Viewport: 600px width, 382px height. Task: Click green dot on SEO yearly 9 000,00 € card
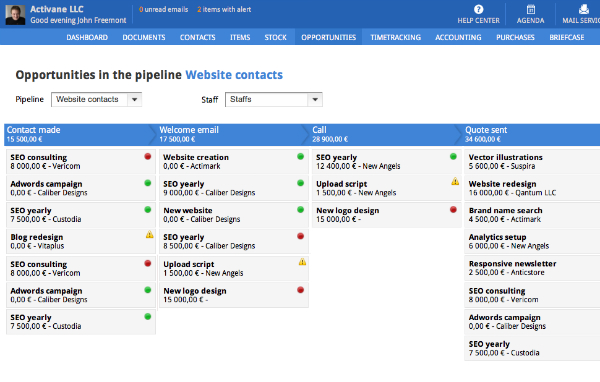pyautogui.click(x=300, y=183)
